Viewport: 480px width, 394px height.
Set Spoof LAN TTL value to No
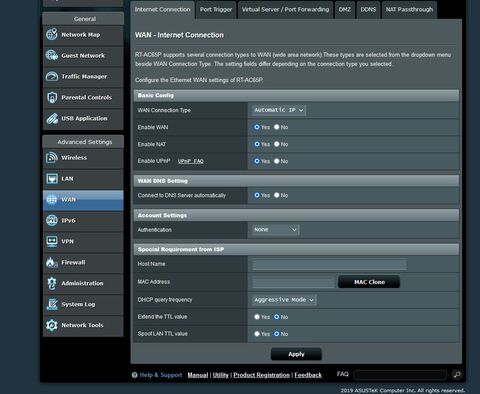277,334
